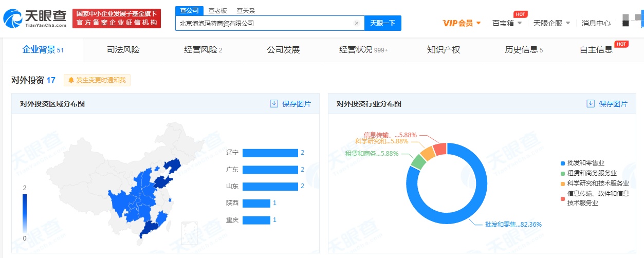This screenshot has width=644, height=258.
Task: Click the bell icon for change notifications
Action: [71, 80]
